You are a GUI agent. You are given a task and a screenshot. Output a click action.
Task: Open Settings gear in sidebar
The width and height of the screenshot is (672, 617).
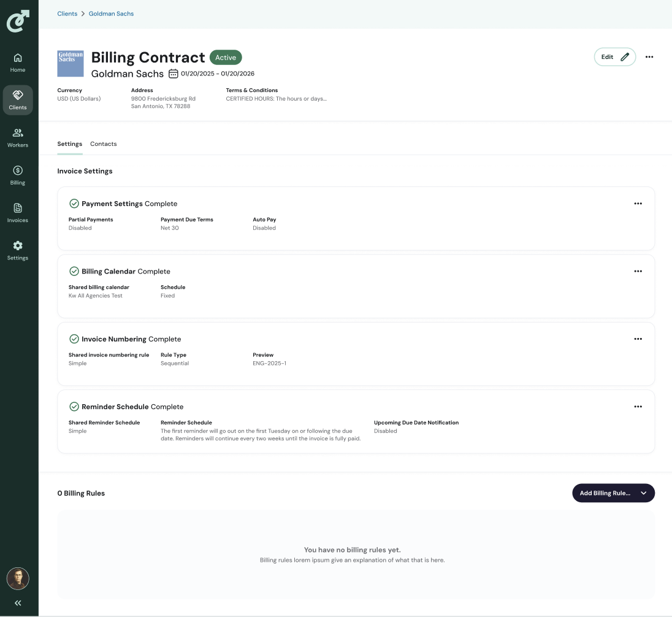click(18, 246)
